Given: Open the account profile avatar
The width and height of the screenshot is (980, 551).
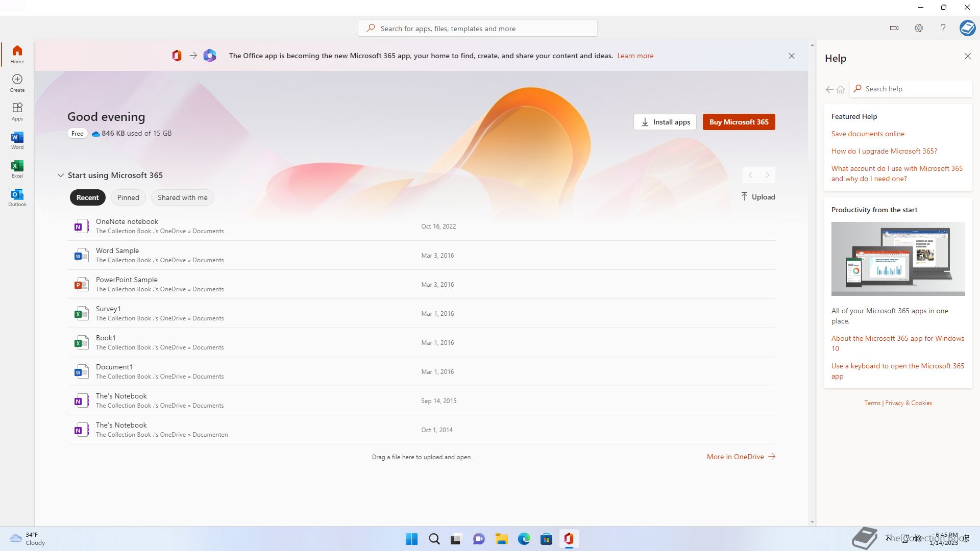Looking at the screenshot, I should [x=967, y=28].
